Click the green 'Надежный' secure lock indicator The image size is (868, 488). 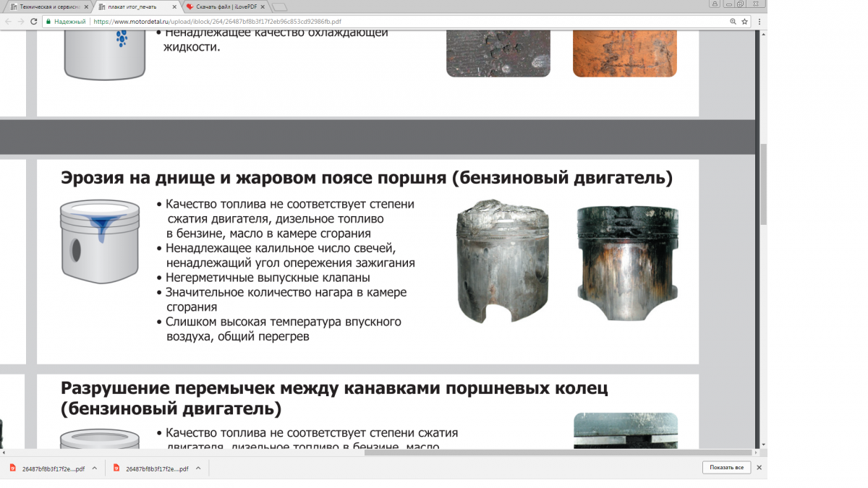(67, 22)
